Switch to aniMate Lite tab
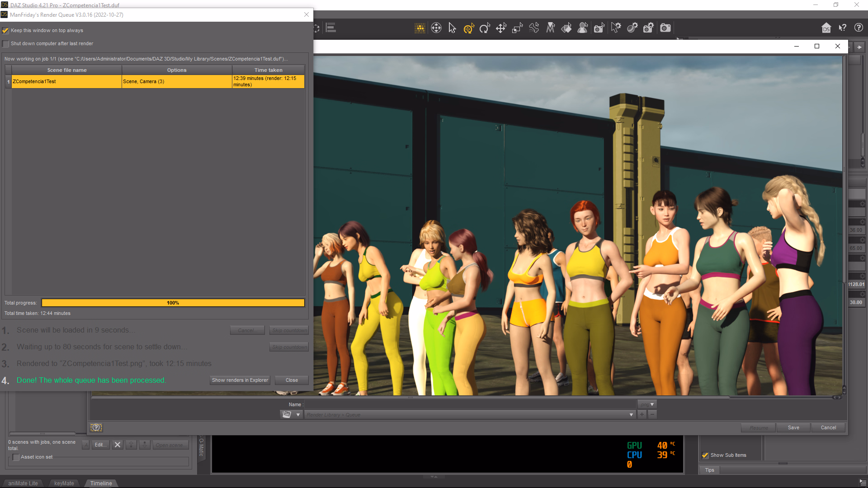Screen dimensions: 868x488 coord(23,483)
